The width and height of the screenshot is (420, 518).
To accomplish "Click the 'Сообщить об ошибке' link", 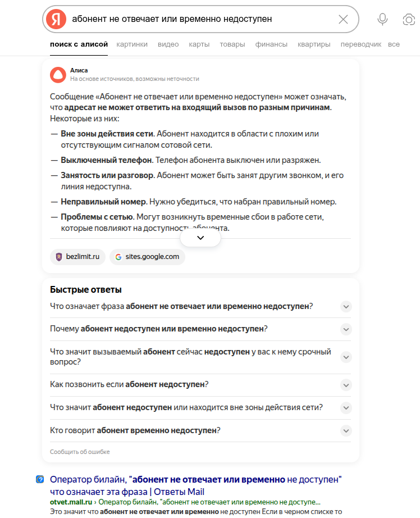I will (x=80, y=452).
